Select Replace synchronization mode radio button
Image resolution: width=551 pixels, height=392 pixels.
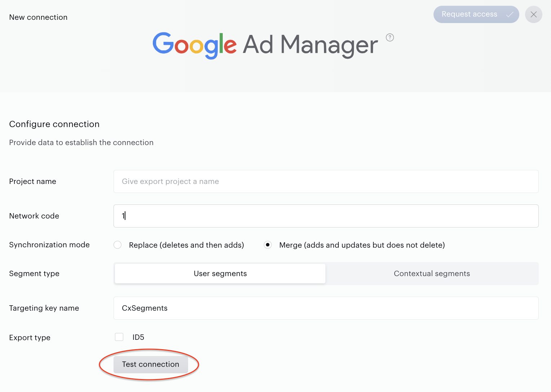click(117, 245)
